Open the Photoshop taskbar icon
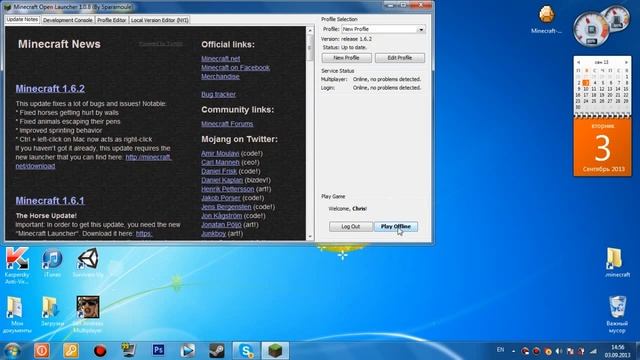The height and width of the screenshot is (360, 640). click(158, 350)
